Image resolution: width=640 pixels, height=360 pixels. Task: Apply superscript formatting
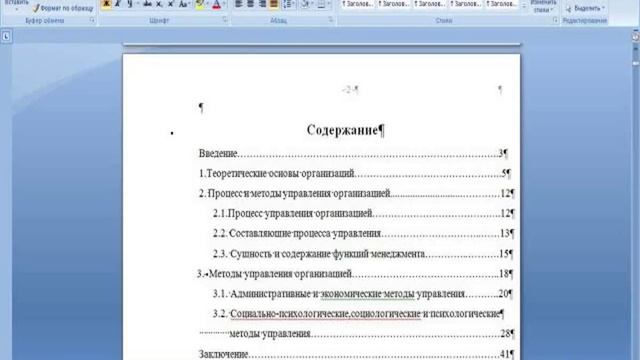click(x=171, y=4)
